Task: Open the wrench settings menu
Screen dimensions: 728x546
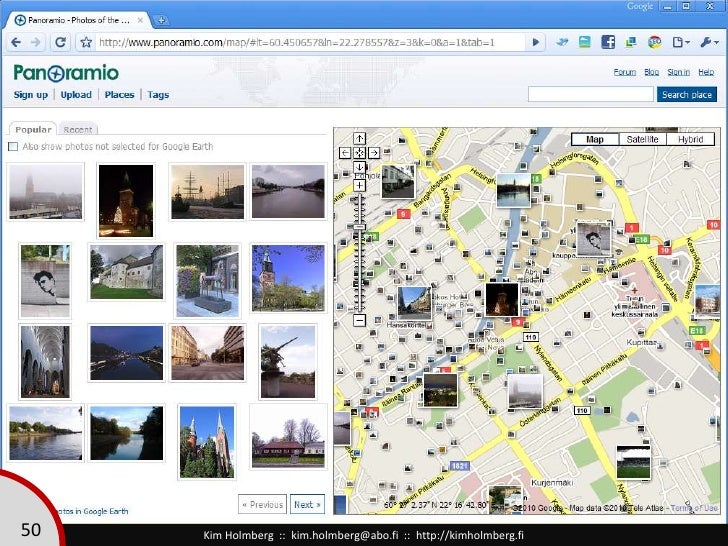Action: tap(707, 42)
